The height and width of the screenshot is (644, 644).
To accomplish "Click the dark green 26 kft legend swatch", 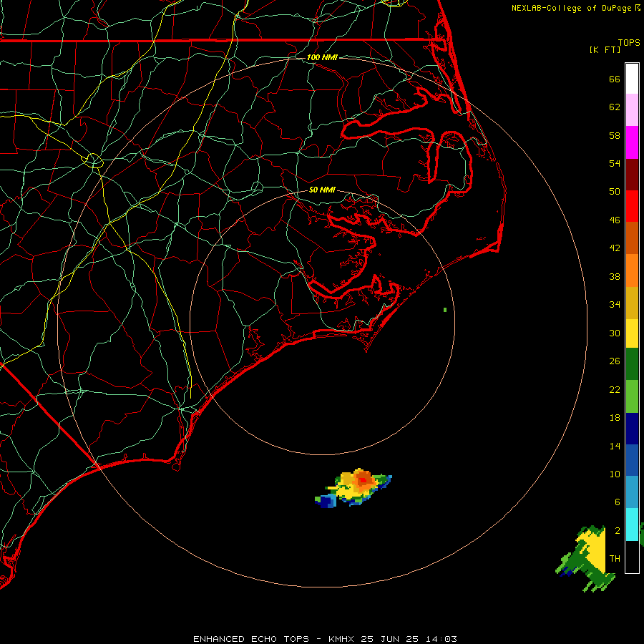I will [632, 364].
